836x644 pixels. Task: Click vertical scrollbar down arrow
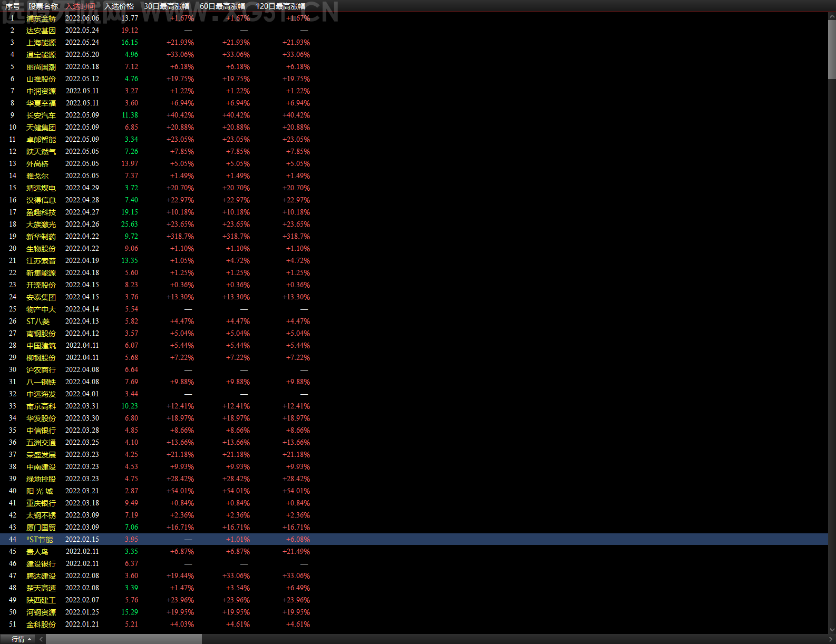click(x=832, y=630)
